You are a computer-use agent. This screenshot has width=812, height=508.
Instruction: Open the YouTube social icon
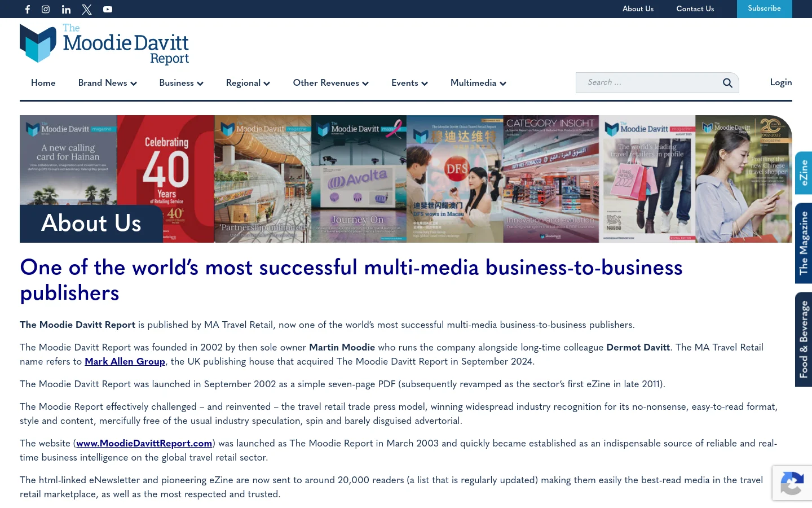108,9
